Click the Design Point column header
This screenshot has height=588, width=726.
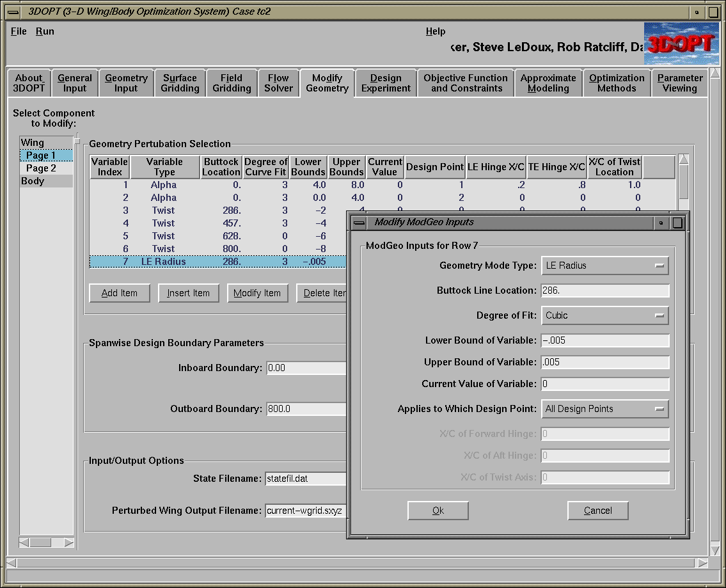[x=435, y=167]
